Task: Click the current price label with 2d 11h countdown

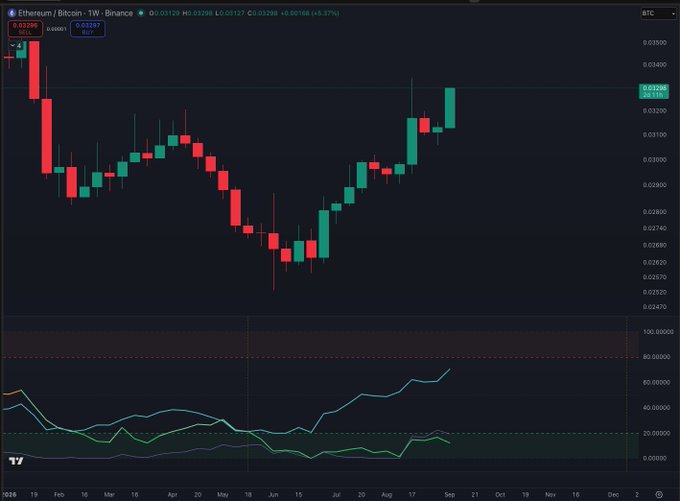Action: pyautogui.click(x=654, y=91)
